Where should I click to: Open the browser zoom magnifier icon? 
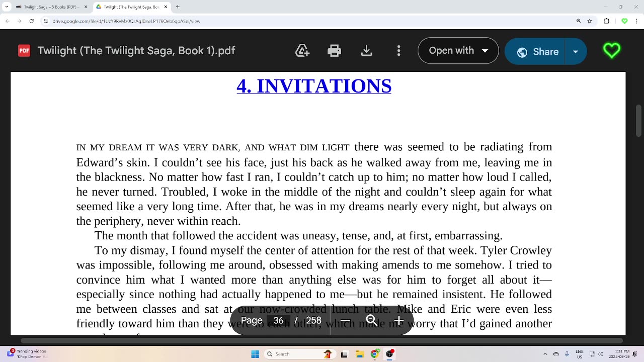pos(579,21)
